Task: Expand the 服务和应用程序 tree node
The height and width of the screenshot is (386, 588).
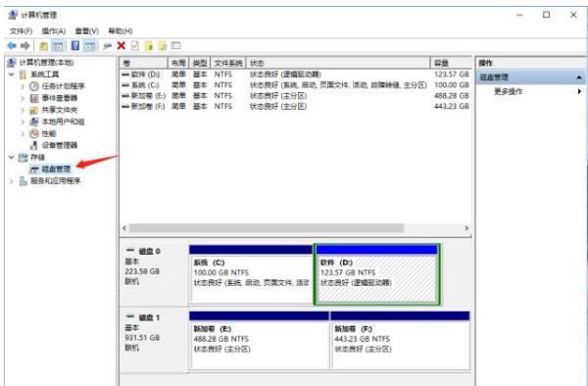Action: (x=12, y=181)
